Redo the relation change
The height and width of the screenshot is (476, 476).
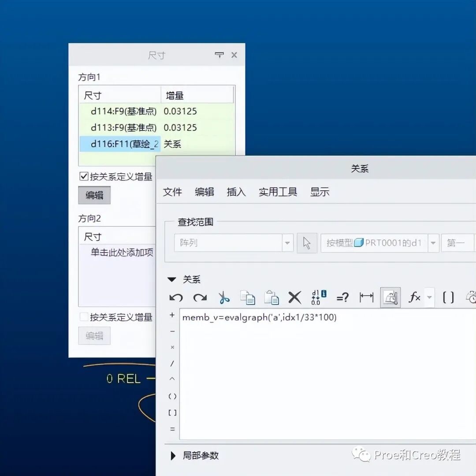[x=200, y=297]
